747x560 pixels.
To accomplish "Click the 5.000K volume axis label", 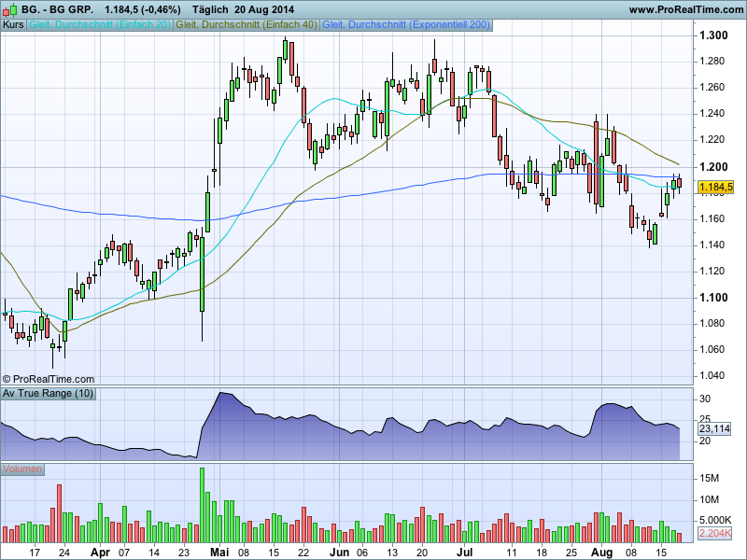I will tap(715, 521).
